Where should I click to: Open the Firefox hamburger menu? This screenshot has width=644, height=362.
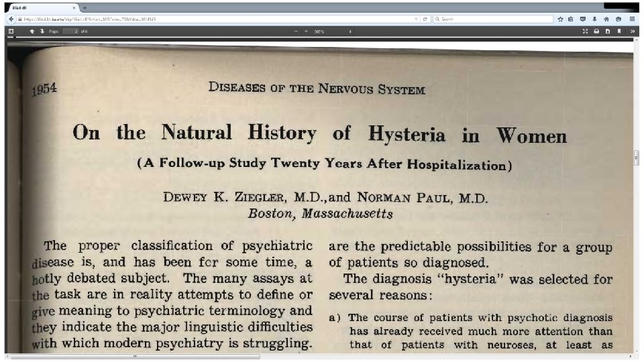[633, 19]
